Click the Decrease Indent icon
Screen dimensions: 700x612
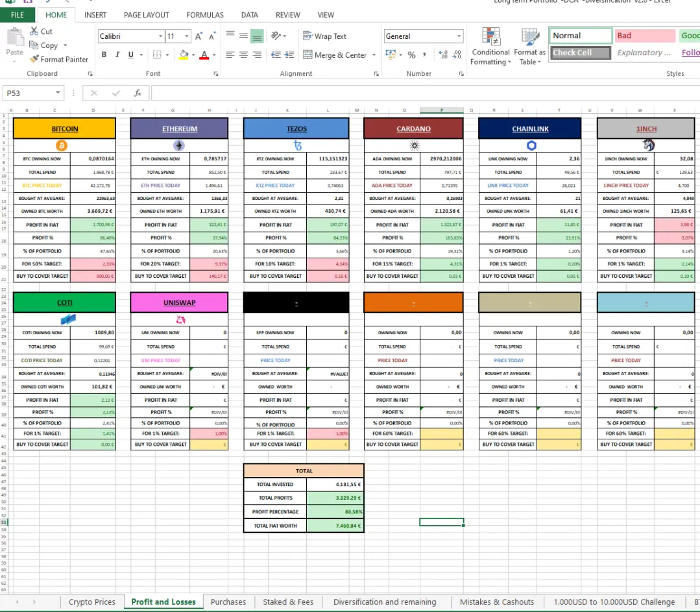(x=276, y=55)
